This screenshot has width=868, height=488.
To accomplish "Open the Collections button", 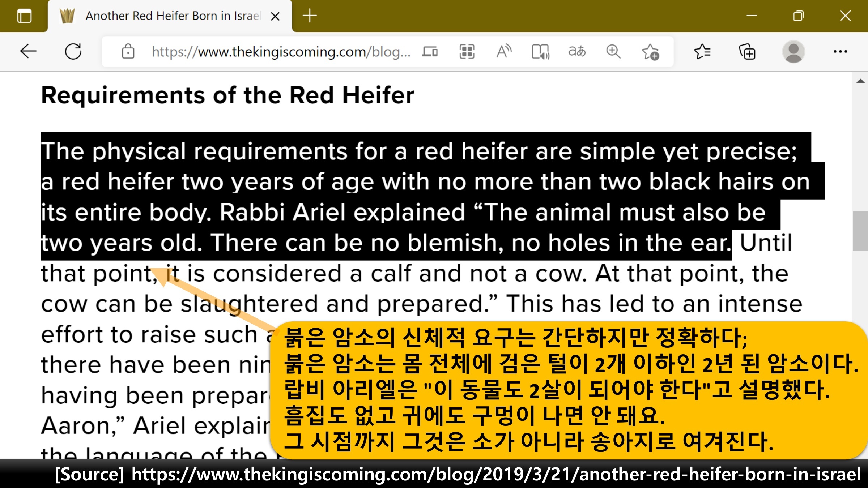I will [747, 52].
